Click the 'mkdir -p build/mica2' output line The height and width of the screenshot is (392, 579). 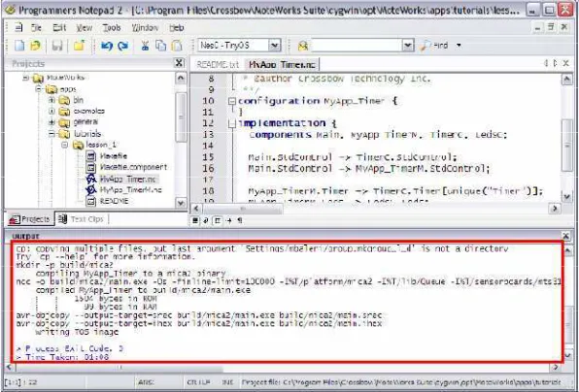click(64, 265)
